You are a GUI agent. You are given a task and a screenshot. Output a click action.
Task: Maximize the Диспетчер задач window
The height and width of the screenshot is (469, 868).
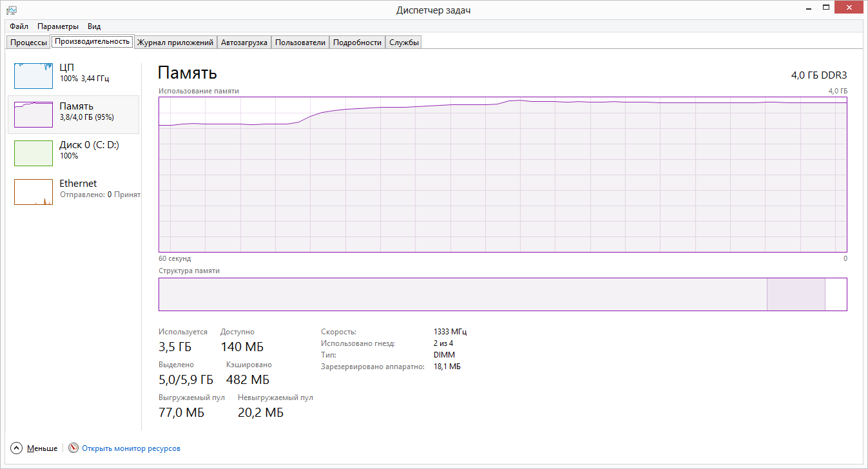825,8
